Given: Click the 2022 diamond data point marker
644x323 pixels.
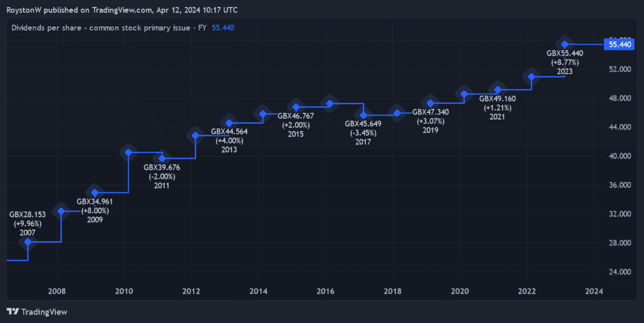Looking at the screenshot, I should (531, 77).
